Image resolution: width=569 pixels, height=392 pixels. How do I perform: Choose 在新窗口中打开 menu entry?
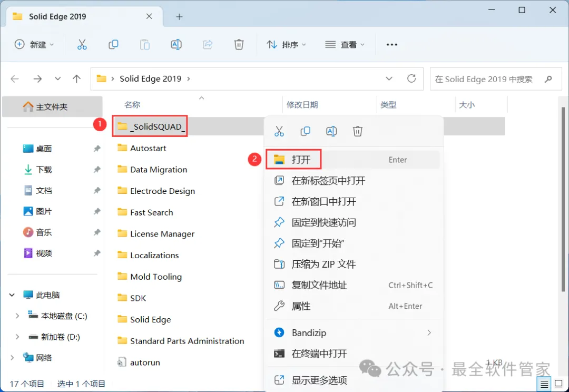pyautogui.click(x=353, y=202)
